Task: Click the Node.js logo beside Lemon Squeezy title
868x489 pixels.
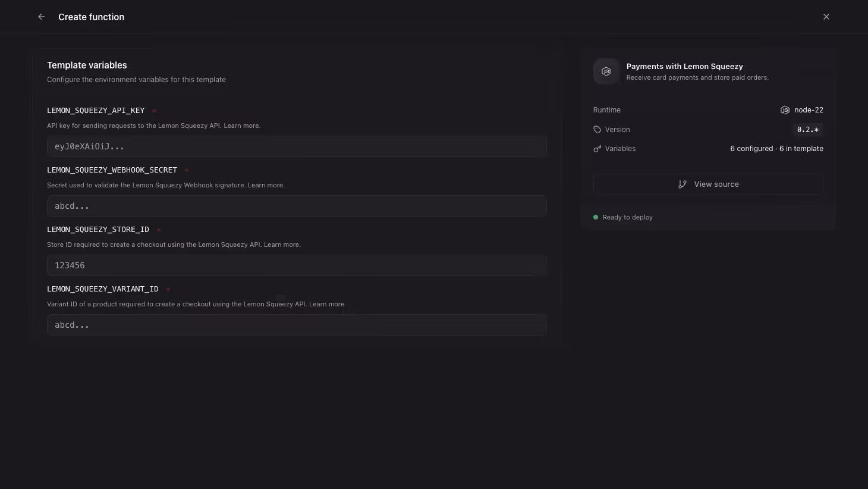Action: coord(606,71)
